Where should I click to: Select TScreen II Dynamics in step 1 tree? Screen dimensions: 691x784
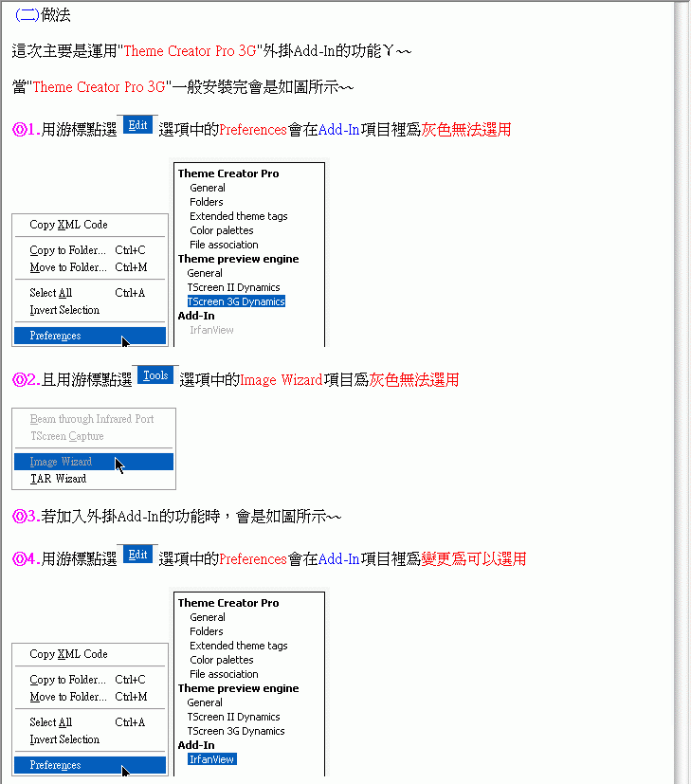pos(233,287)
